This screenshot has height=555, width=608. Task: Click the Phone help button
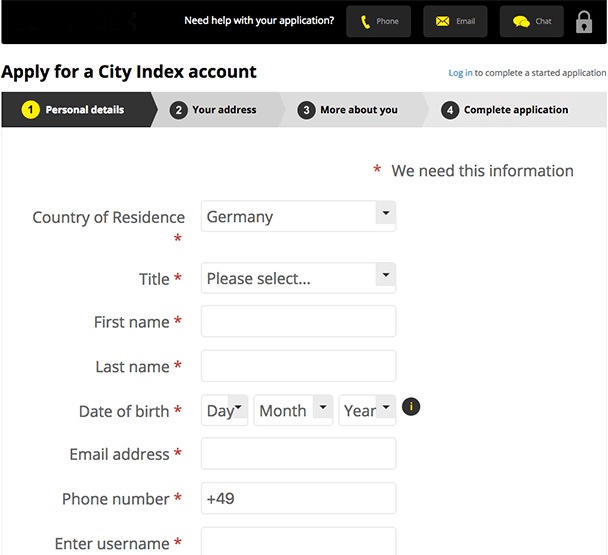(378, 21)
